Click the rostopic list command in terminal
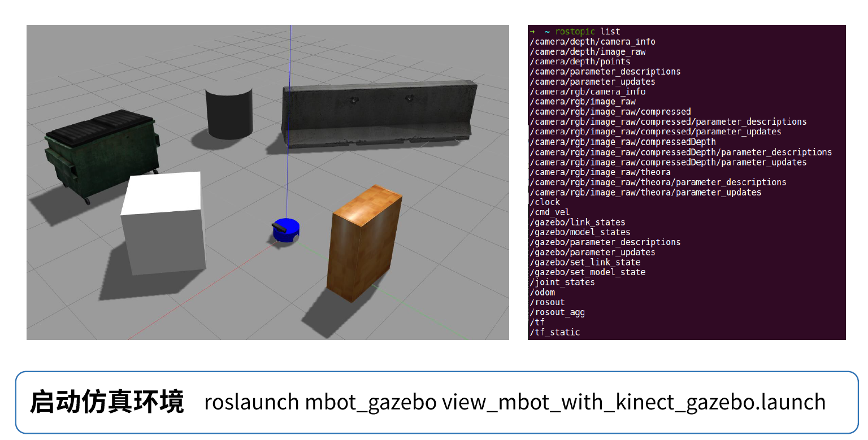Viewport: 868px width, 440px height. coord(588,32)
